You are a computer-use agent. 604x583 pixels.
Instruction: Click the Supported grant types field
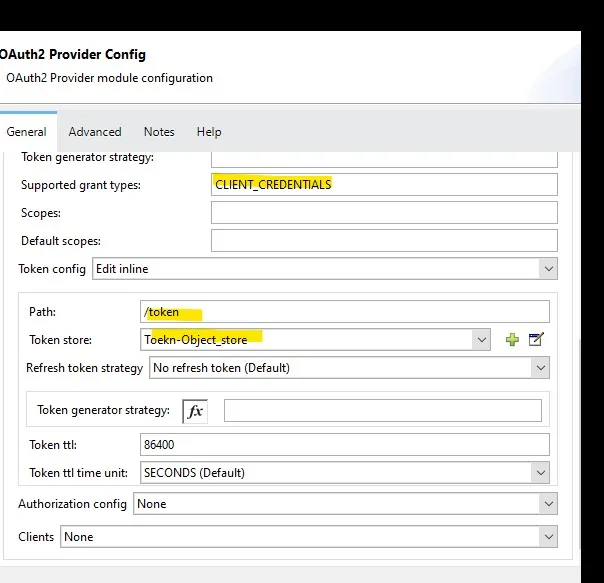(x=384, y=185)
